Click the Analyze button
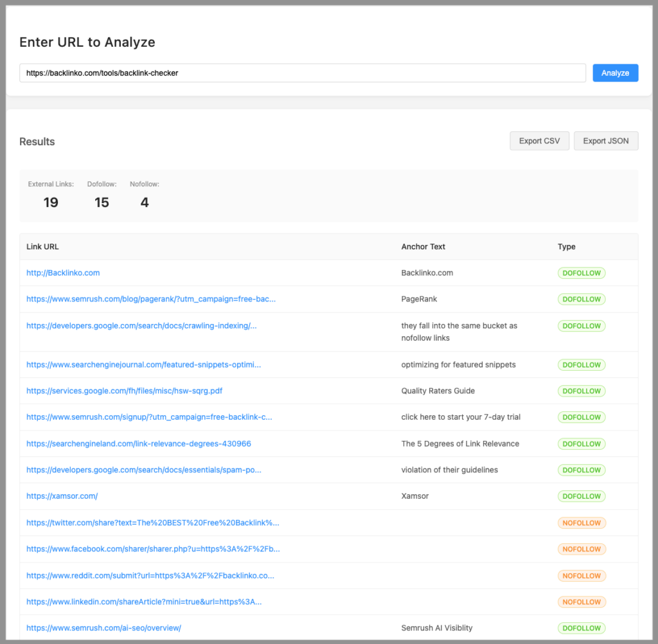Viewport: 658px width, 644px height. pos(615,73)
